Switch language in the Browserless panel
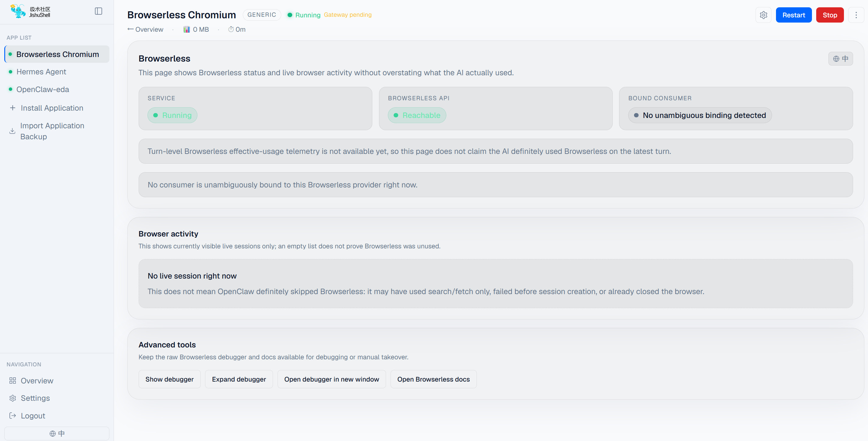 point(840,59)
